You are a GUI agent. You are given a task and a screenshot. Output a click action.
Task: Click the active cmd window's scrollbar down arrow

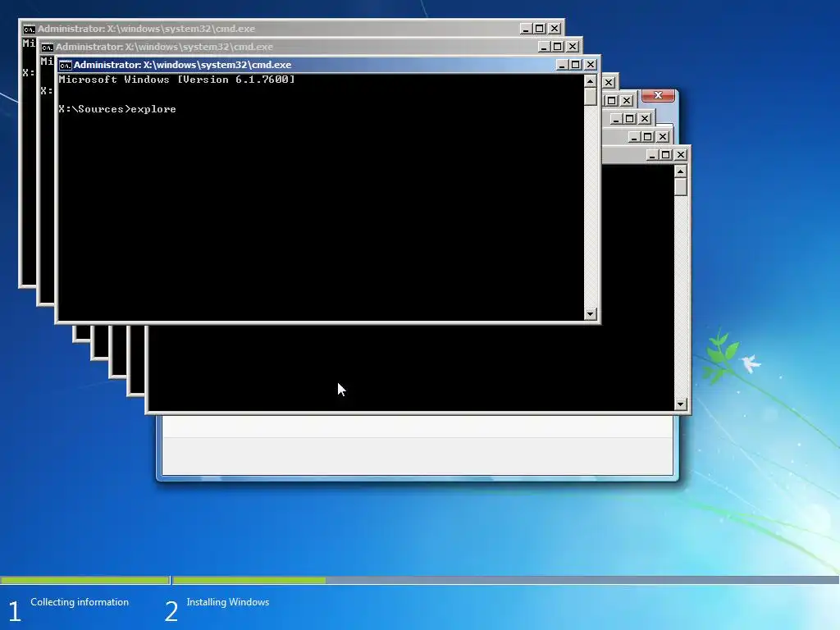click(591, 314)
